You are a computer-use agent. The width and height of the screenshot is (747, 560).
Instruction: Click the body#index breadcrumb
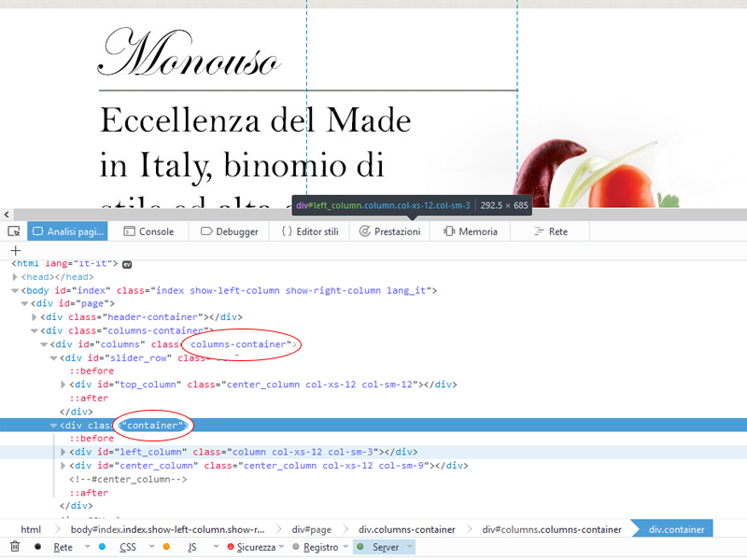pyautogui.click(x=167, y=529)
